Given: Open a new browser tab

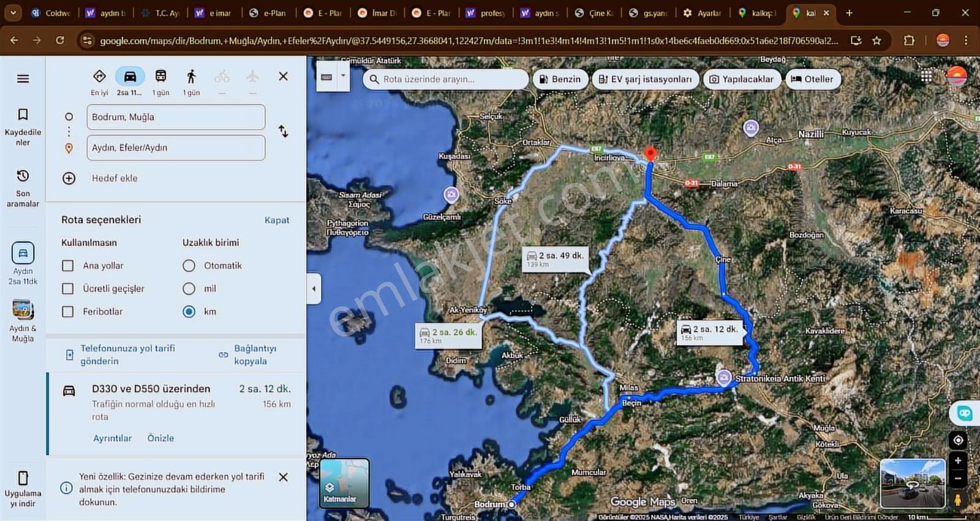Looking at the screenshot, I should [849, 13].
